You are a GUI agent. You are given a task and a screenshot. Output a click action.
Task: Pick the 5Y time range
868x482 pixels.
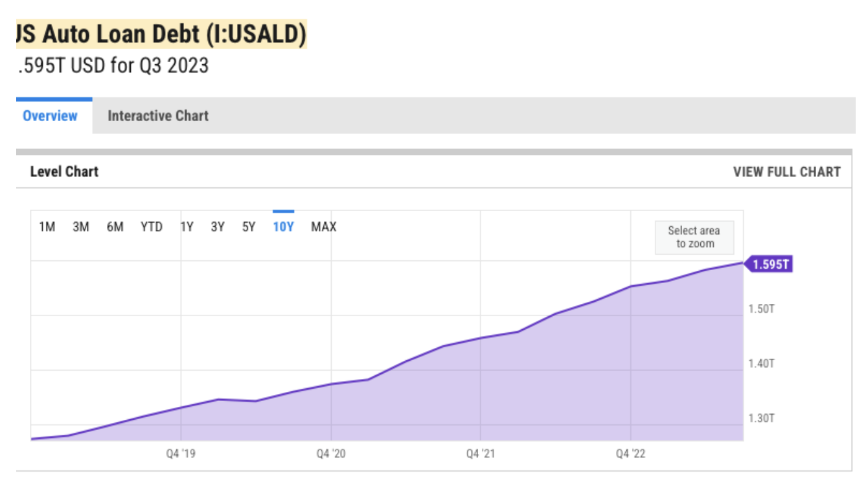point(249,227)
